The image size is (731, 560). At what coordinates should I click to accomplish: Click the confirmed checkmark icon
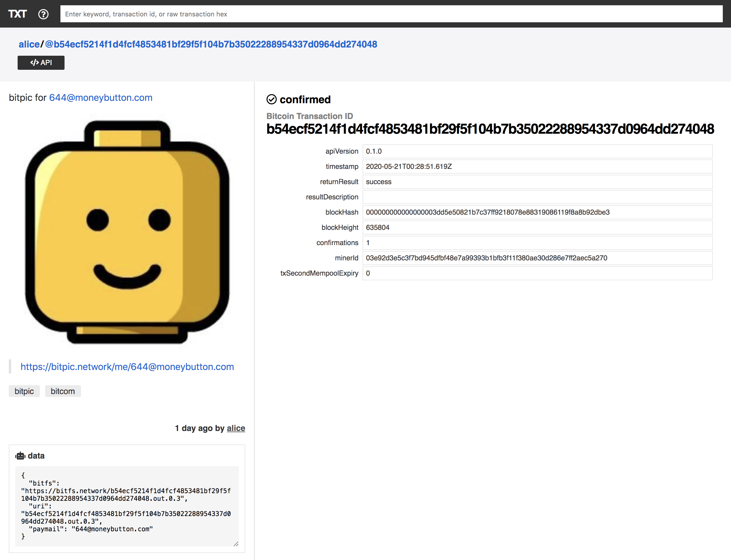click(271, 99)
